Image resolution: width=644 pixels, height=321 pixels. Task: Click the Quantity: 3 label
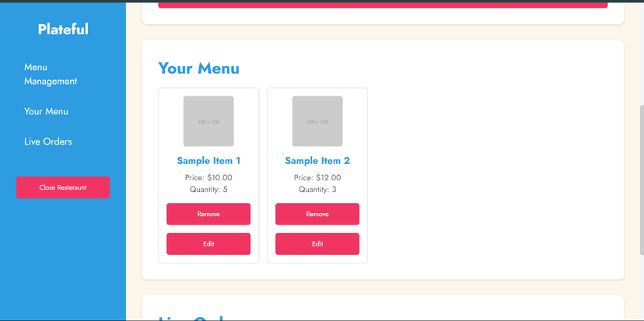coord(317,190)
